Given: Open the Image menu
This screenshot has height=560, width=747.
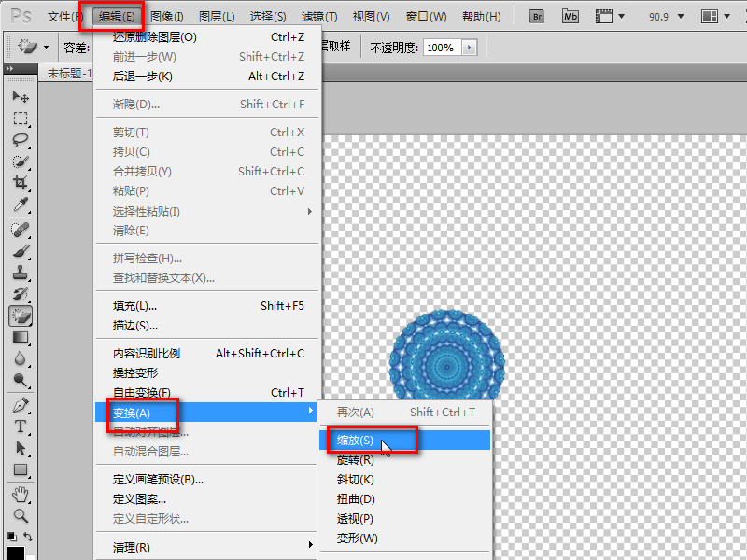Looking at the screenshot, I should 167,17.
